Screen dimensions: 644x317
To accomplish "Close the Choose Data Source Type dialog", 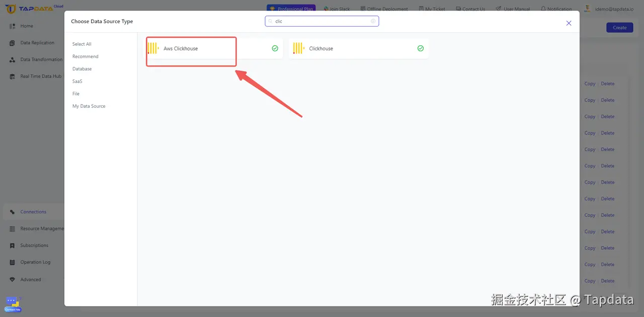I will 569,23.
